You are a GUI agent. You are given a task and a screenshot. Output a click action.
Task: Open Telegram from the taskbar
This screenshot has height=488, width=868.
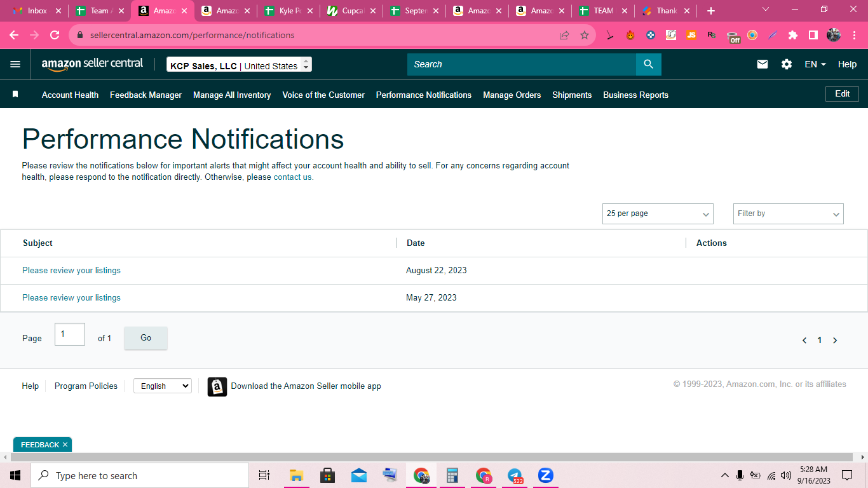pyautogui.click(x=515, y=475)
